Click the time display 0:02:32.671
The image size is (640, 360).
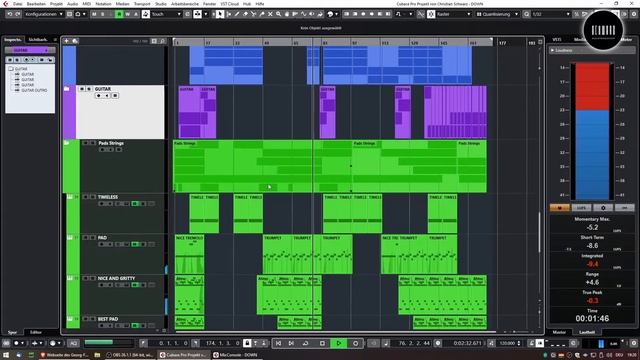pyautogui.click(x=467, y=343)
